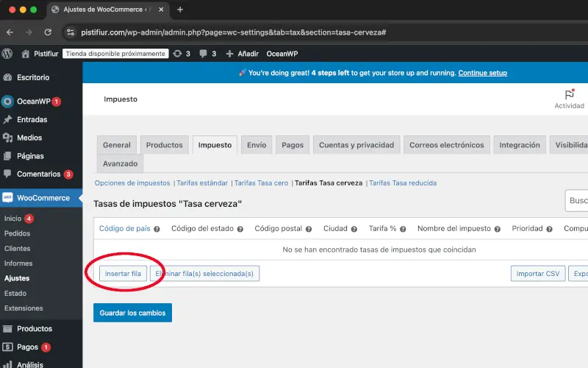
Task: Reload the page with refresh icon
Action: pyautogui.click(x=48, y=32)
